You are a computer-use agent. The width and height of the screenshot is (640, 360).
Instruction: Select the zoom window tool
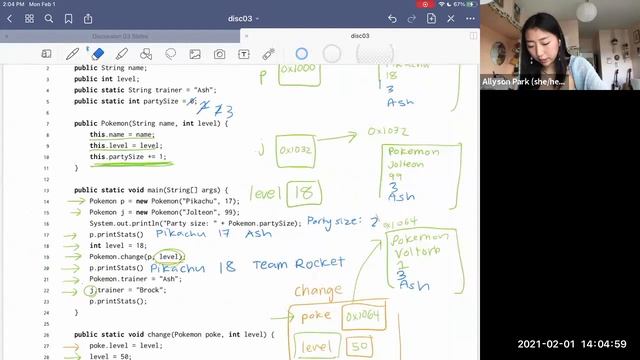tap(47, 54)
